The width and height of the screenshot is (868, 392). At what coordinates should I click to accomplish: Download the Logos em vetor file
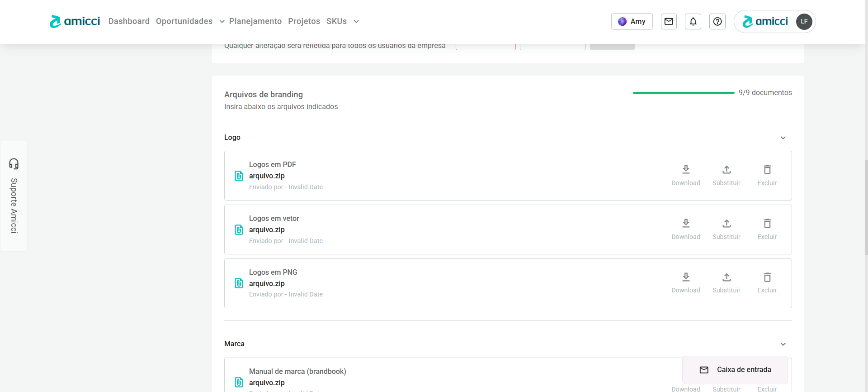click(x=685, y=229)
